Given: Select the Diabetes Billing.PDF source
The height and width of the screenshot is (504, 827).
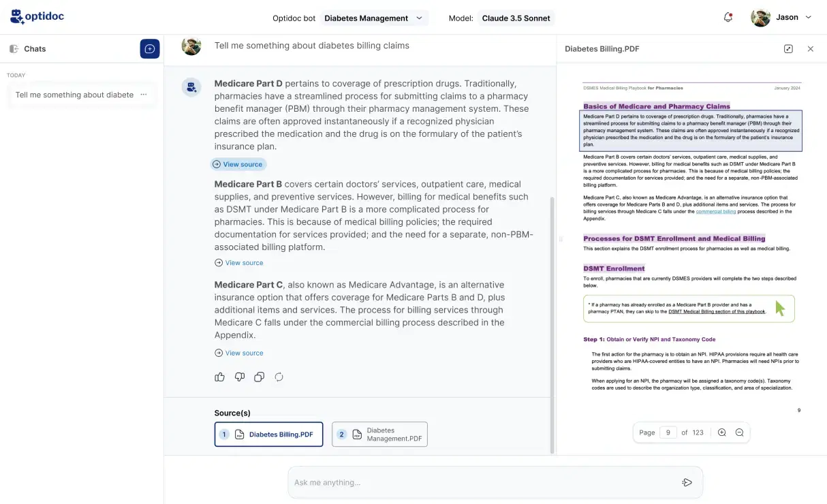Looking at the screenshot, I should [268, 435].
